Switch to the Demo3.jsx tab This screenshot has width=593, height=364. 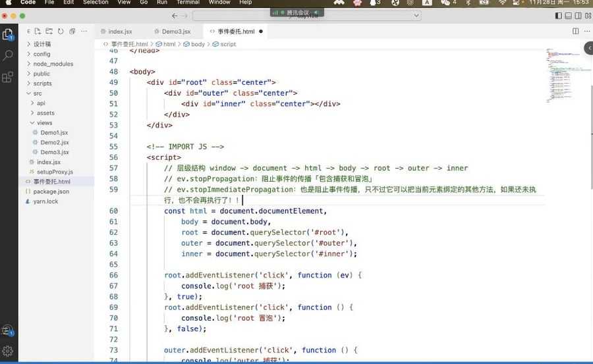176,32
